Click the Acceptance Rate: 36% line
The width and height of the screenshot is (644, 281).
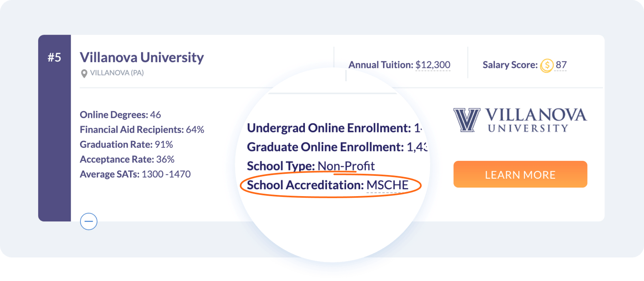(x=127, y=159)
